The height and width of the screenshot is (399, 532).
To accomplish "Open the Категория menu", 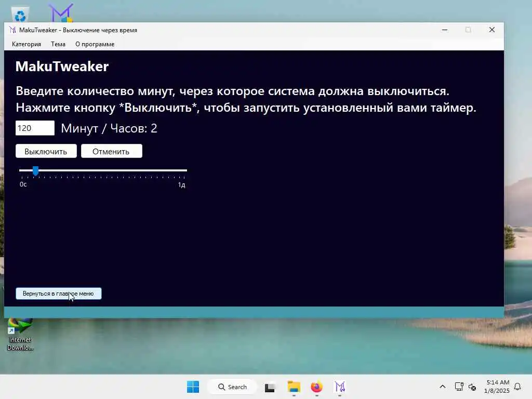I will [26, 44].
